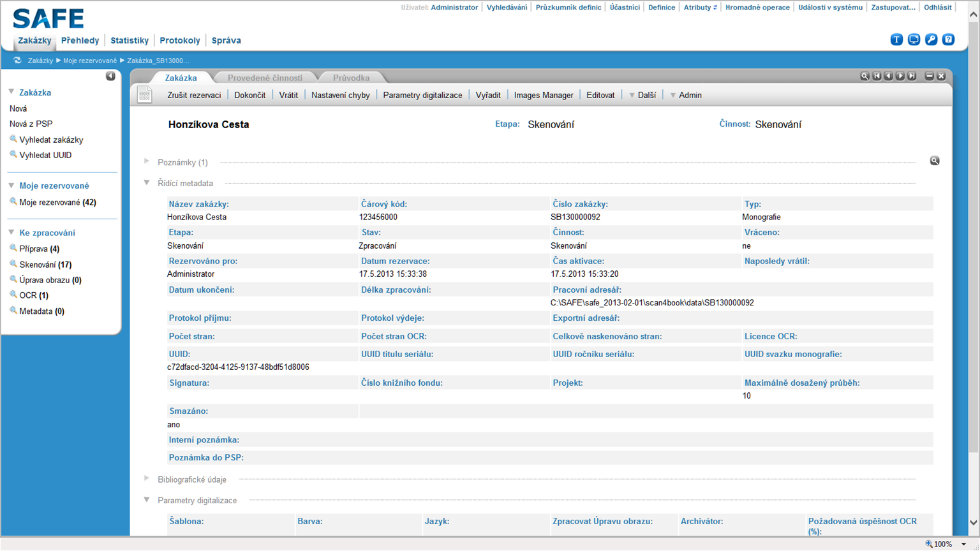Image resolution: width=980 pixels, height=551 pixels.
Task: Click the Administrator user link
Action: 454,8
